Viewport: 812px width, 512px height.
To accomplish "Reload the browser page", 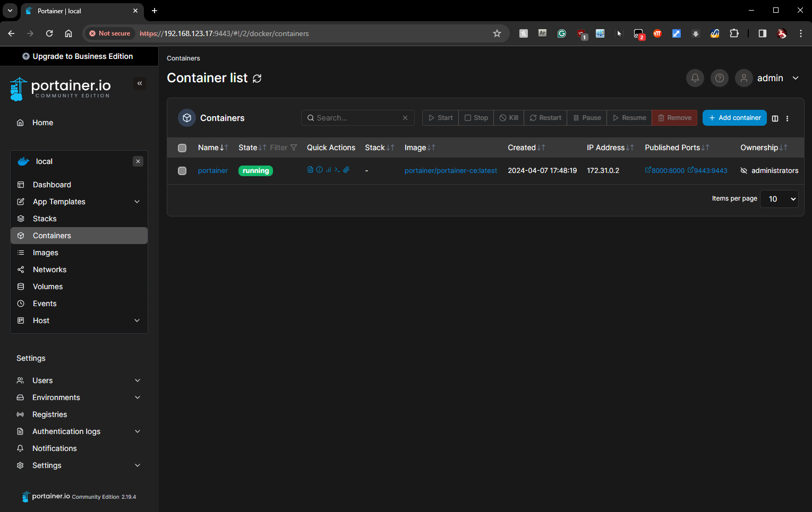I will [x=49, y=33].
